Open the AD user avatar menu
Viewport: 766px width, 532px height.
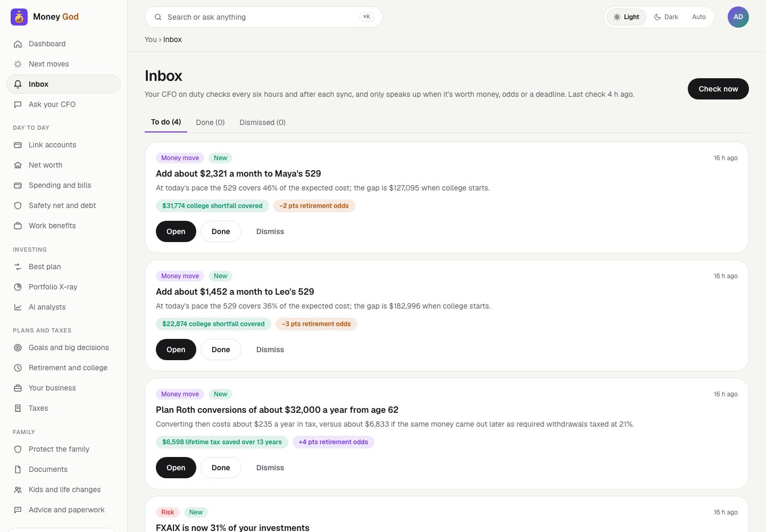point(738,17)
